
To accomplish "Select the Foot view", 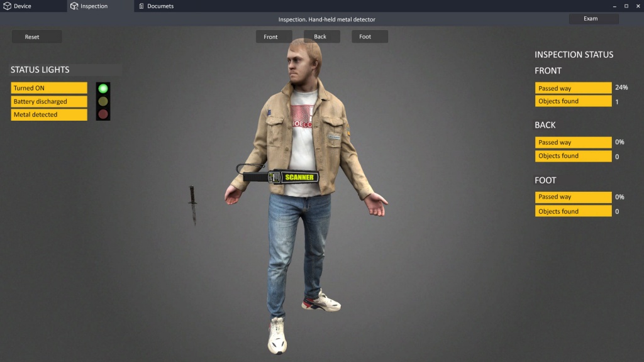I will click(x=369, y=36).
